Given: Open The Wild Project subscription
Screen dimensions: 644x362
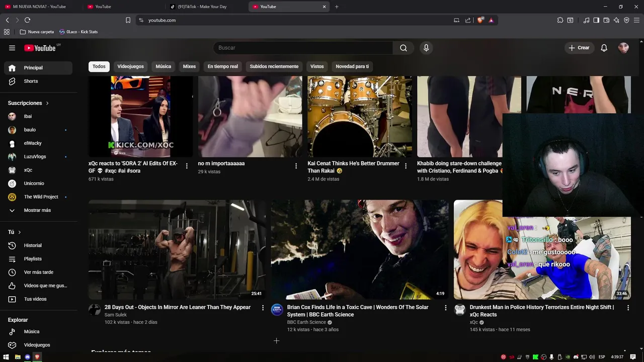Looking at the screenshot, I should click(x=38, y=197).
